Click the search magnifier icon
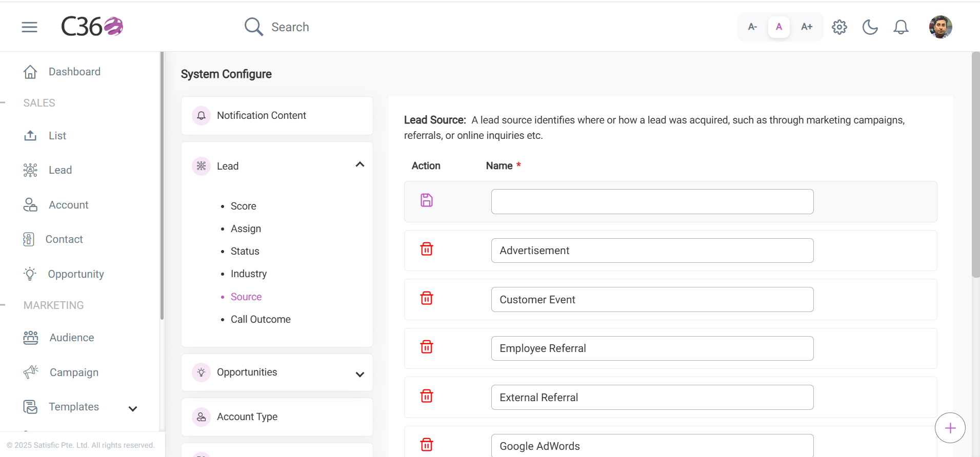Image resolution: width=980 pixels, height=457 pixels. 254,27
